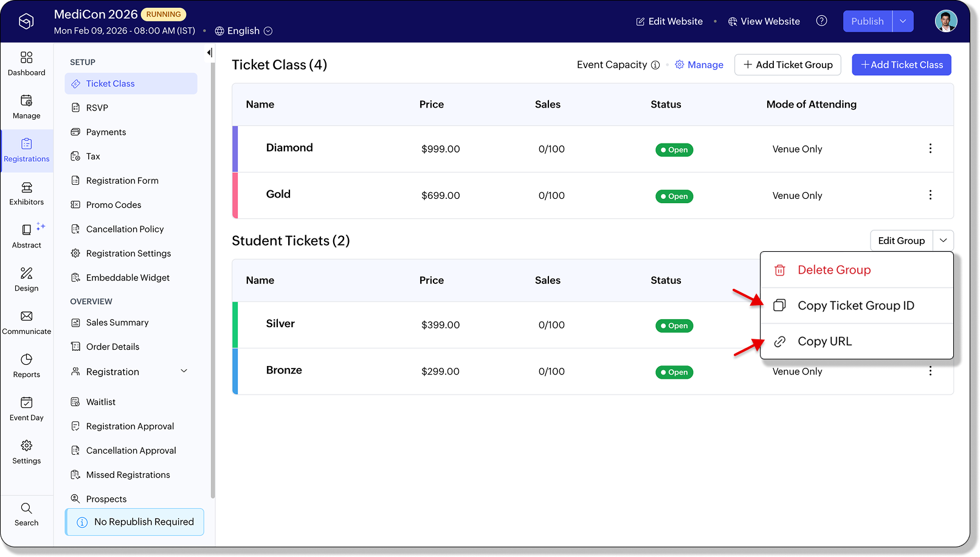Open the language selector English dropdown
Viewport: 980px width, 557px height.
[244, 31]
